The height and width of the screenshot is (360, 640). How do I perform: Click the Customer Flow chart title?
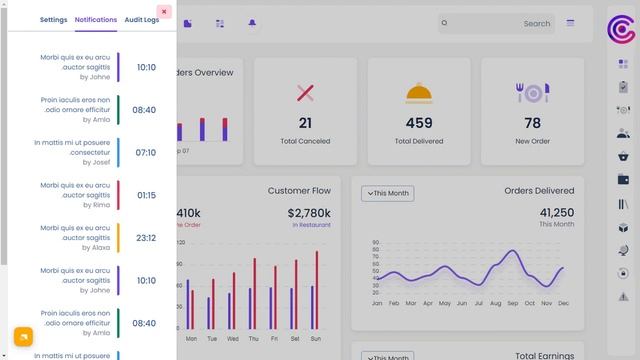pos(299,191)
